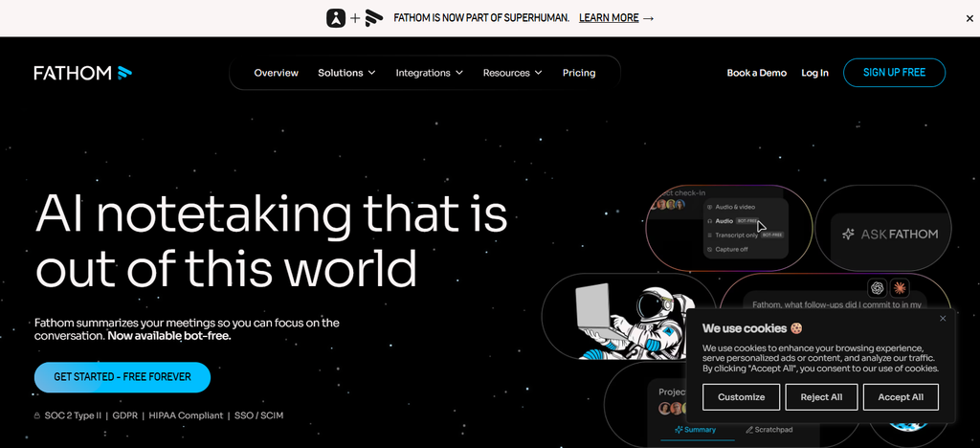Click the Capture off icon
This screenshot has height=448, width=980.
click(x=709, y=249)
